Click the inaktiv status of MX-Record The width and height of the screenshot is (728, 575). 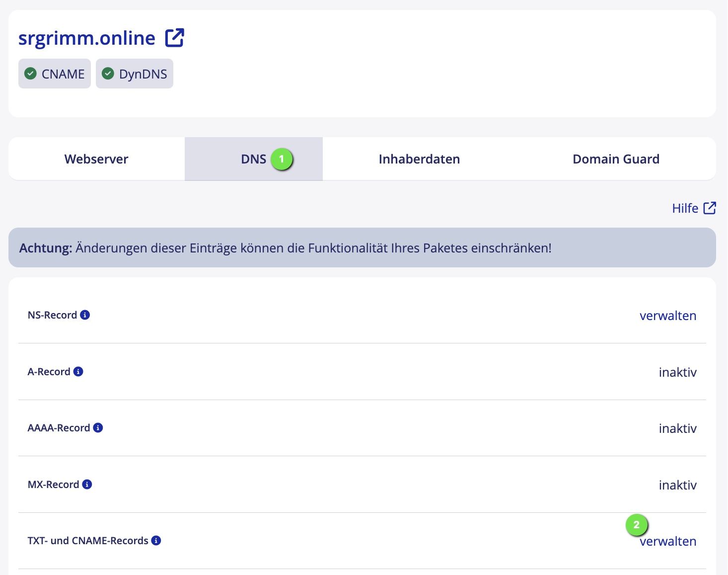click(x=677, y=485)
